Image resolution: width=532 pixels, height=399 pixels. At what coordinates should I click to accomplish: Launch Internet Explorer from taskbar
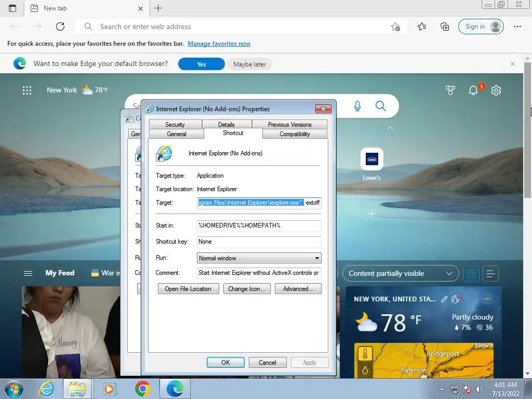click(46, 389)
